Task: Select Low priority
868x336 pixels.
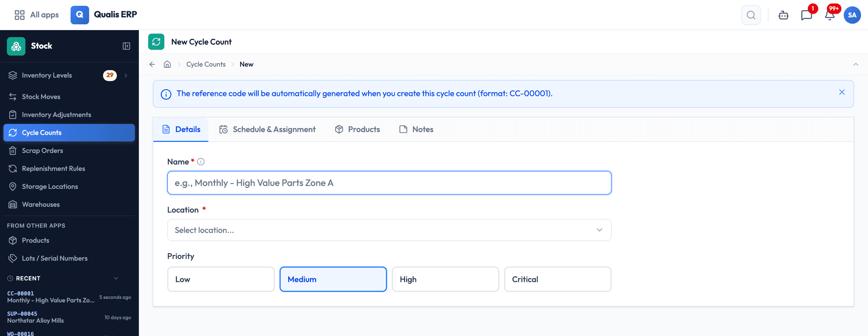Action: 221,279
